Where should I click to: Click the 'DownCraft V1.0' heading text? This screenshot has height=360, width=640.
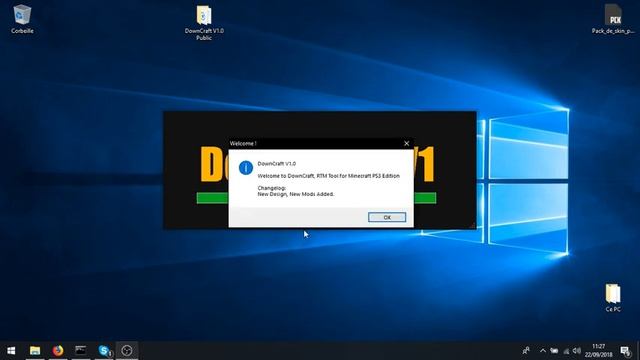click(x=277, y=164)
